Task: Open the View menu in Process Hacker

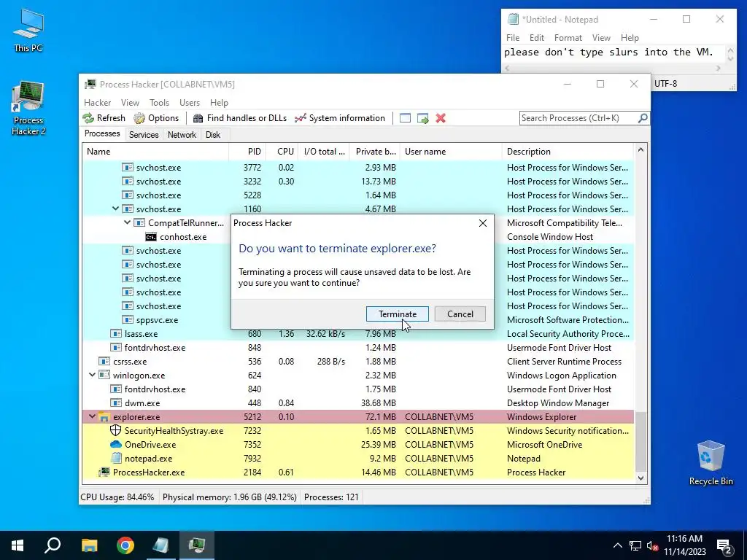Action: pos(130,102)
